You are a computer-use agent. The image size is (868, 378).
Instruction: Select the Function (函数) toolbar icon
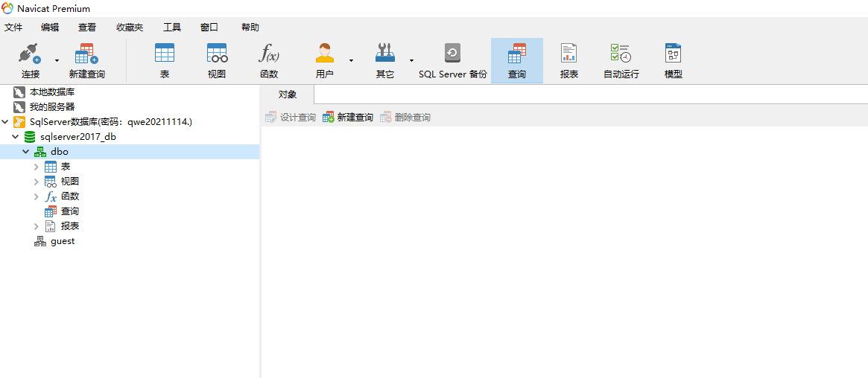269,54
